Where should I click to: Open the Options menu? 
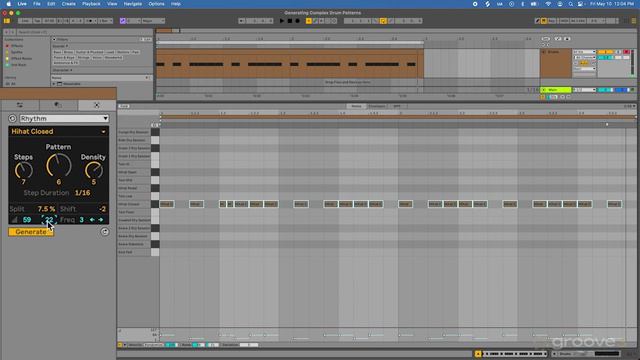[x=156, y=4]
